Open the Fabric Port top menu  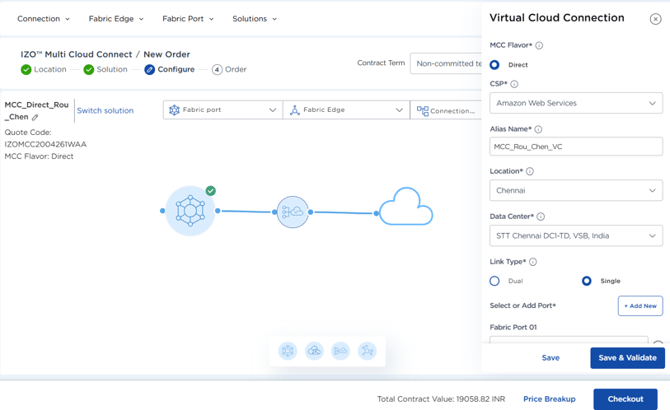coord(188,19)
